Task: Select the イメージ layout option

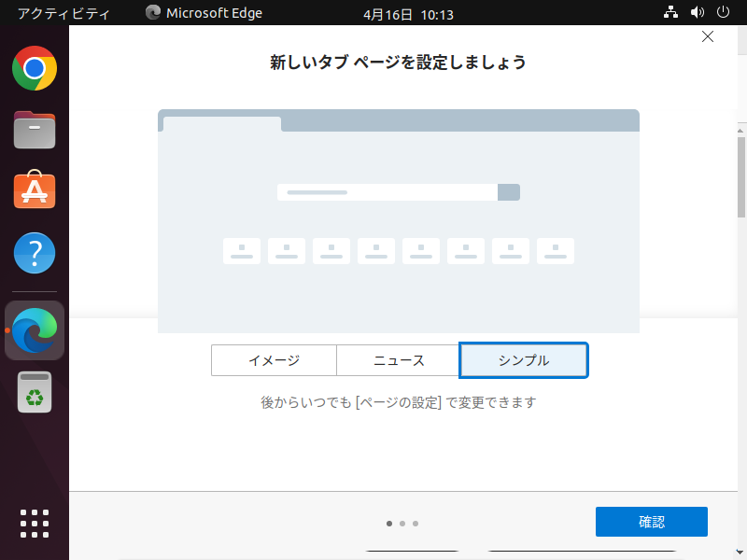Action: 274,360
